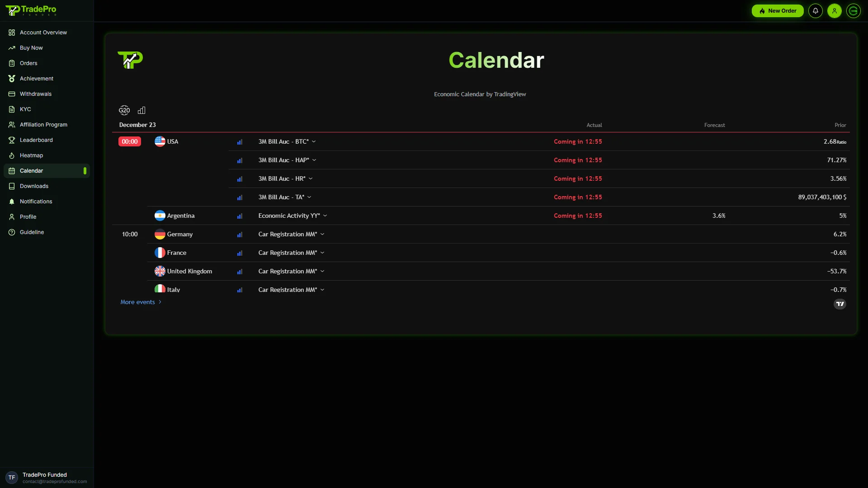
Task: Toggle the importance bar-chart filter icon
Action: pos(142,110)
